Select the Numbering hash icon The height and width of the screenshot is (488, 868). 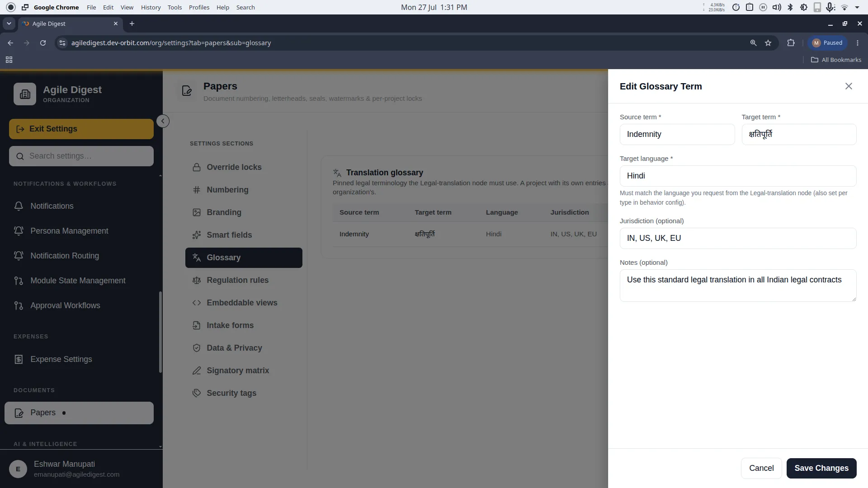pyautogui.click(x=196, y=190)
